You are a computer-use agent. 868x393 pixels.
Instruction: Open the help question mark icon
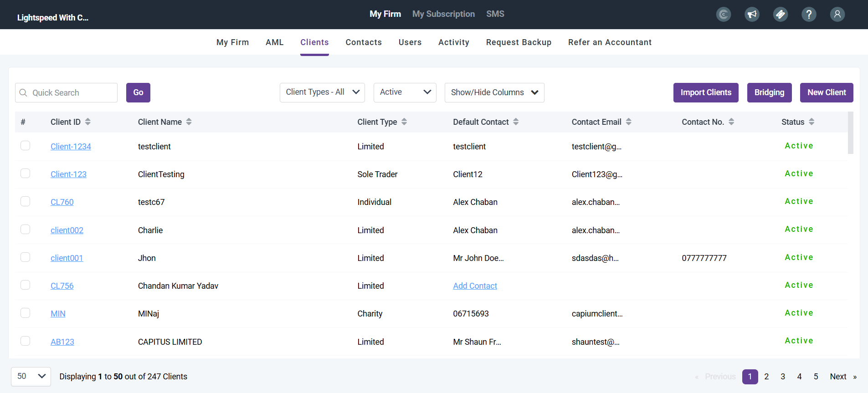pyautogui.click(x=809, y=15)
